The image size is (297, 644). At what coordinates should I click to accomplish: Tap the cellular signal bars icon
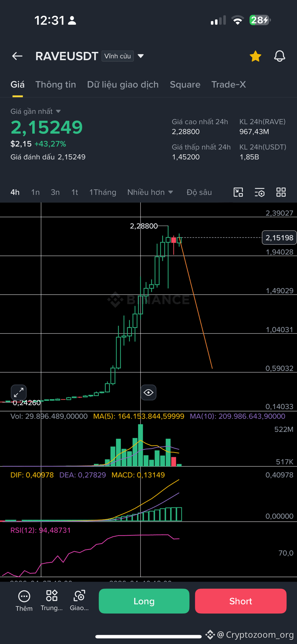click(218, 20)
